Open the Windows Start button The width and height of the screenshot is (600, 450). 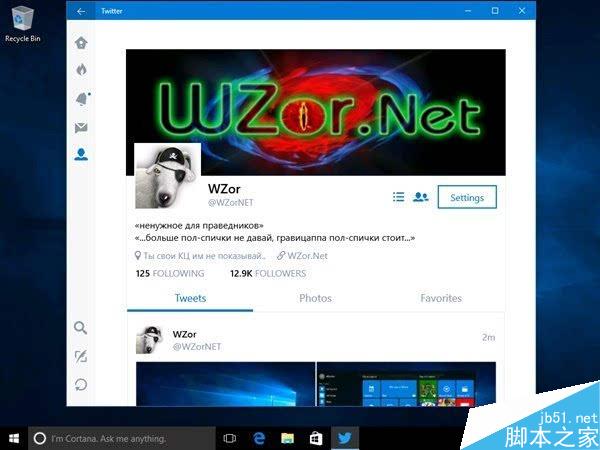tap(14, 438)
